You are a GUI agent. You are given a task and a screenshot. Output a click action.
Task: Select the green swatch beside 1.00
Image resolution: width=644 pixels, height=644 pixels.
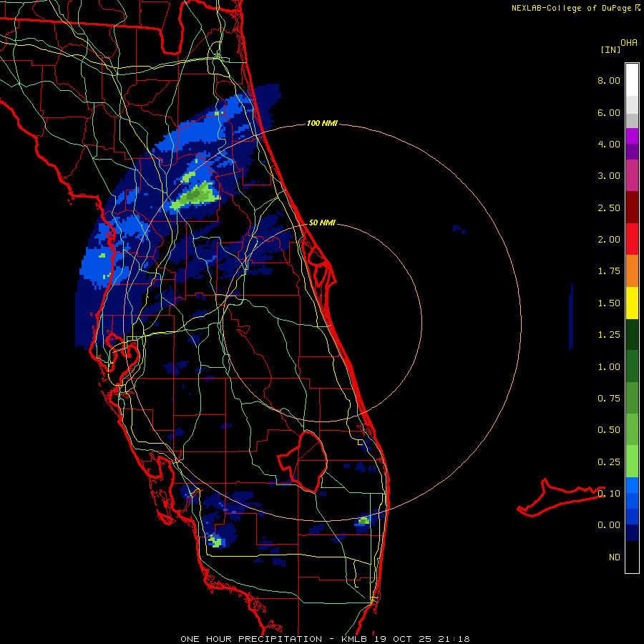(632, 366)
